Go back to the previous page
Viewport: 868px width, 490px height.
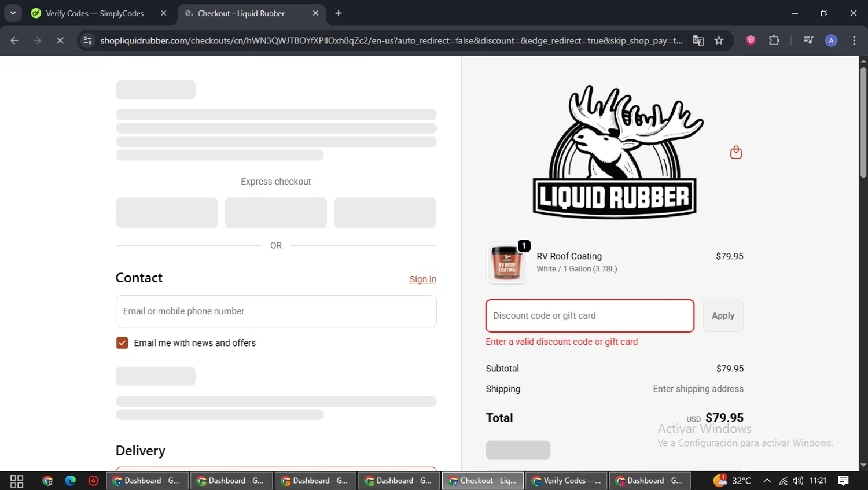pyautogui.click(x=14, y=40)
